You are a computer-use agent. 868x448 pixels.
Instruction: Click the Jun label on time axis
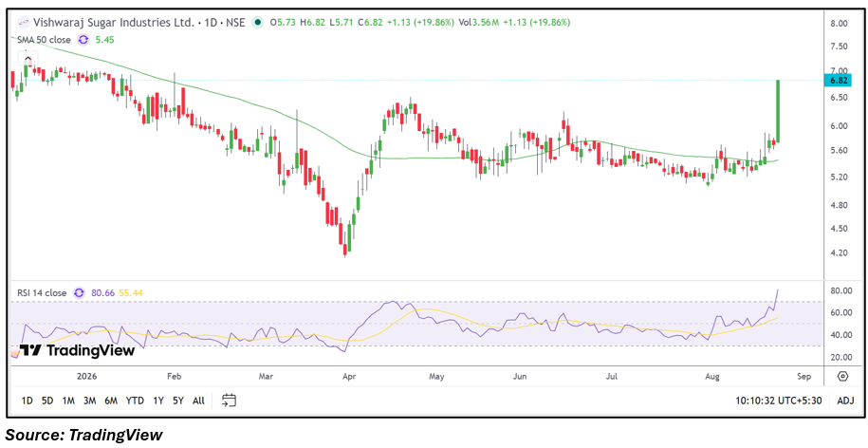(520, 377)
